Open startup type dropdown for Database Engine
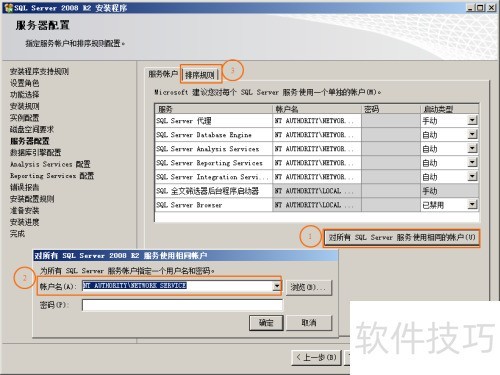 click(472, 134)
